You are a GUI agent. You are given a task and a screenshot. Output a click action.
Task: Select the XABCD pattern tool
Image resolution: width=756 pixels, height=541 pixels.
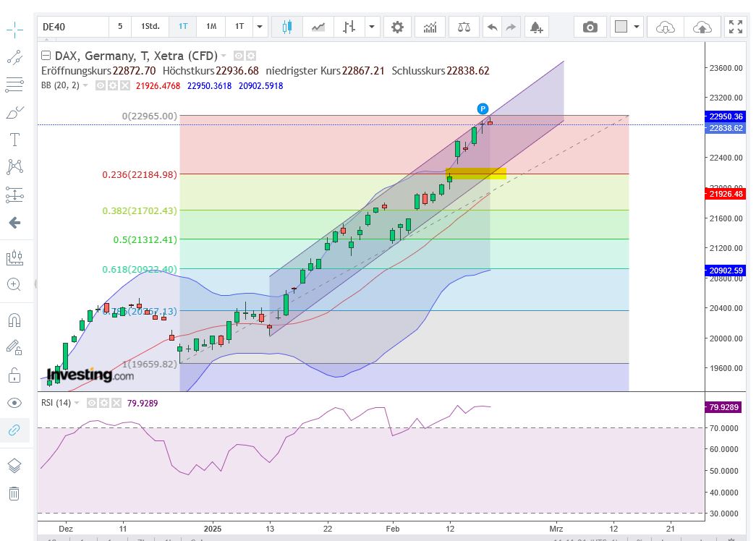point(14,166)
